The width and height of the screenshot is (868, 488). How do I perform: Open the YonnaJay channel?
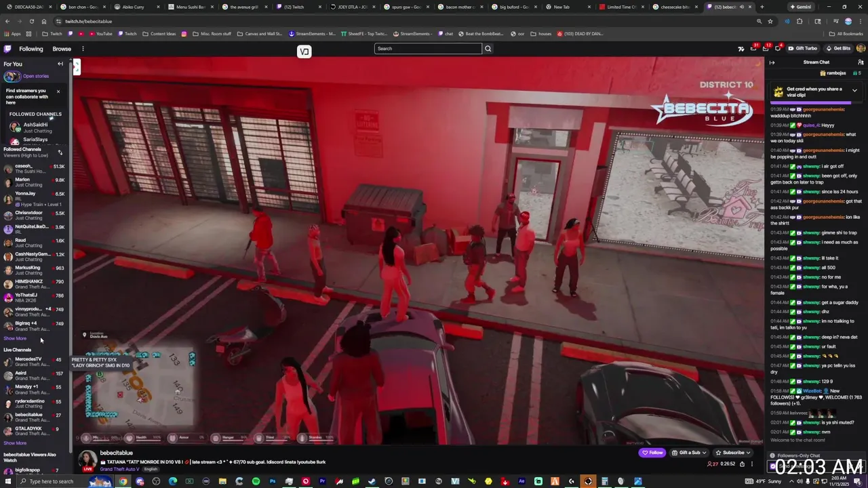pyautogui.click(x=34, y=197)
